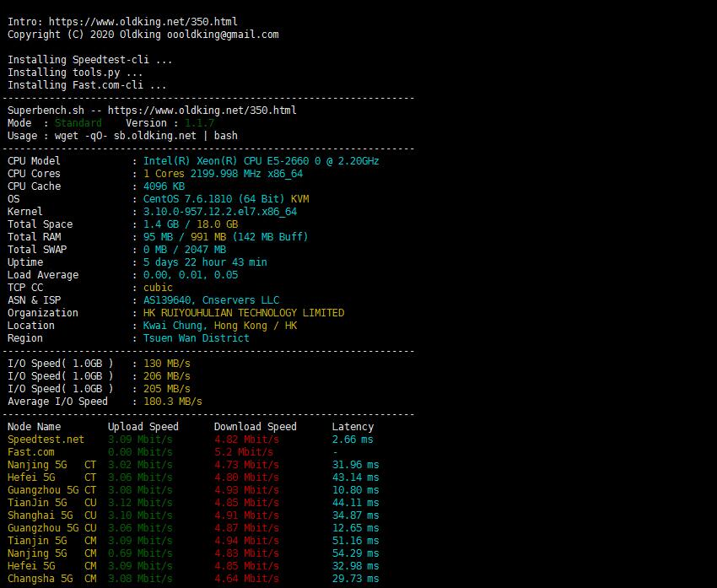The width and height of the screenshot is (717, 588).
Task: Select 'Installing tools.py ...' line
Action: (x=75, y=73)
